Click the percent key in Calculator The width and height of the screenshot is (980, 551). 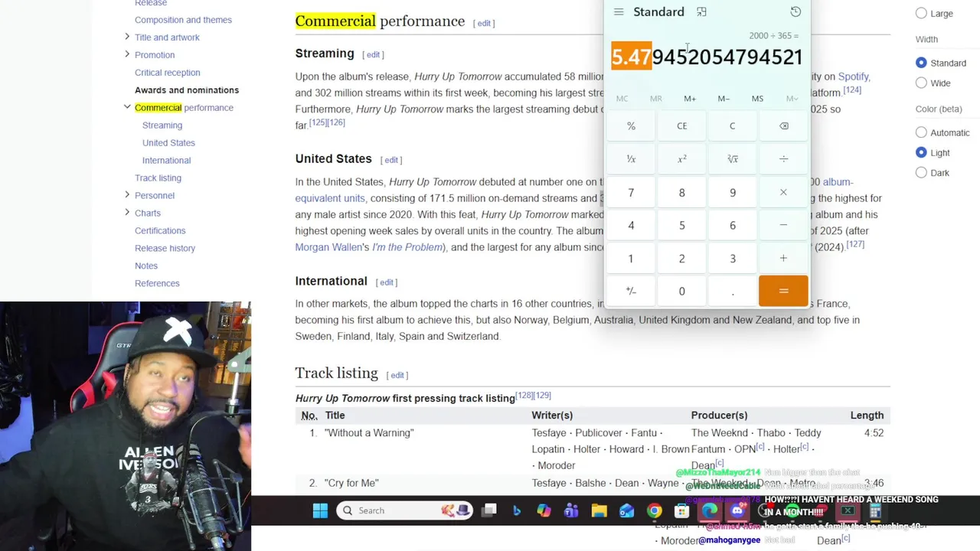coord(631,126)
